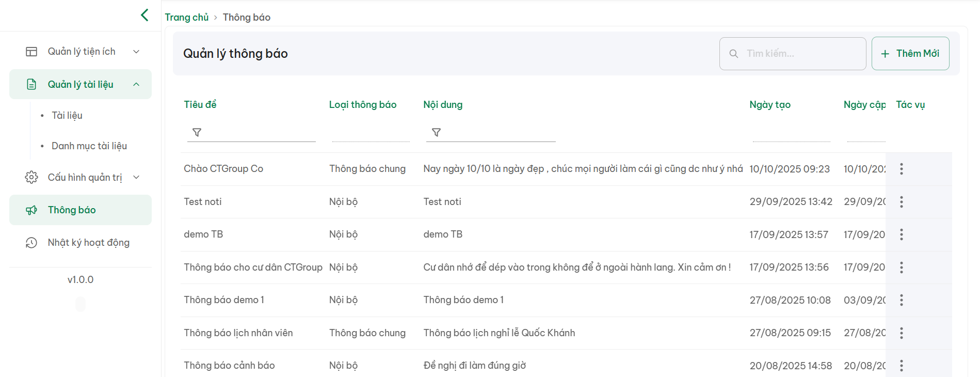The image size is (980, 377).
Task: Open Danh mục tài liệu submenu item
Action: click(x=89, y=146)
